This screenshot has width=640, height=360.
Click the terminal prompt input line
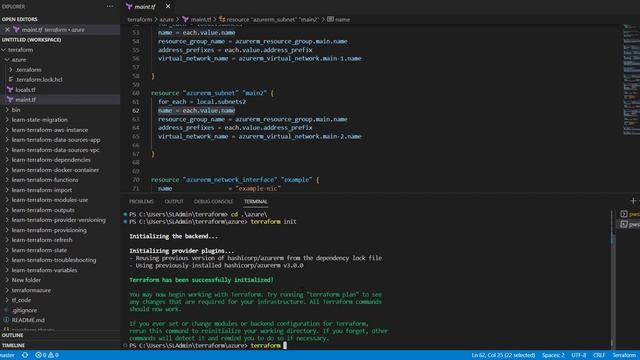coord(208,346)
